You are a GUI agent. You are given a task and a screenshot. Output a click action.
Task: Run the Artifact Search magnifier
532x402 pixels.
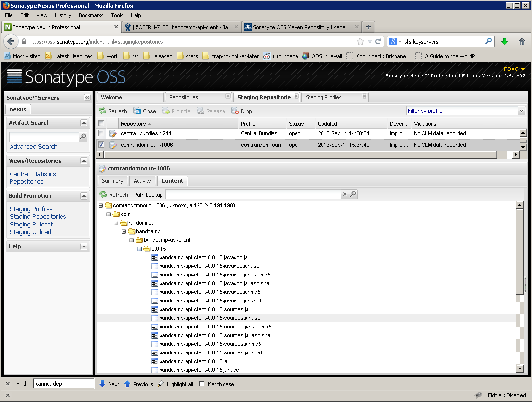(83, 137)
